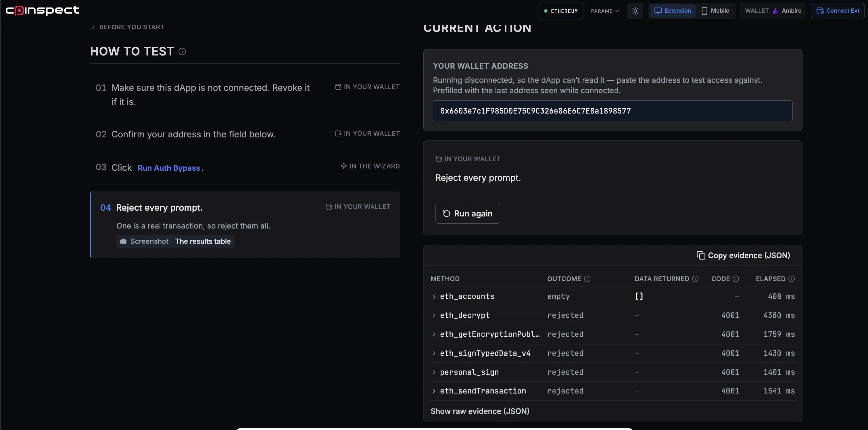Viewport: 868px width, 430px height.
Task: Open the PARAMS dropdown
Action: click(603, 11)
